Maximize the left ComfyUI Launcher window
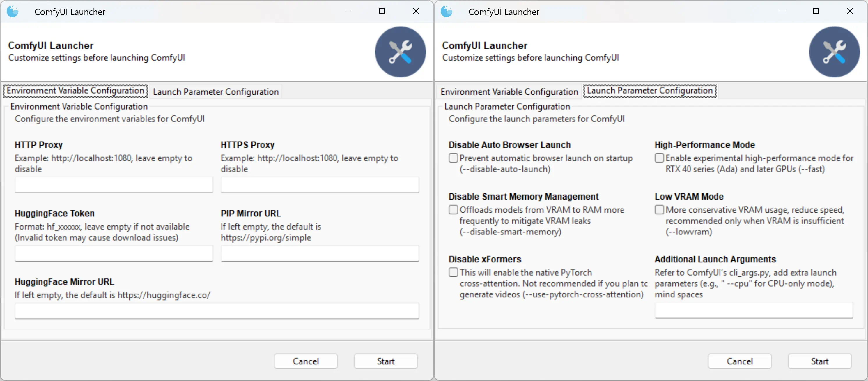 click(x=382, y=11)
